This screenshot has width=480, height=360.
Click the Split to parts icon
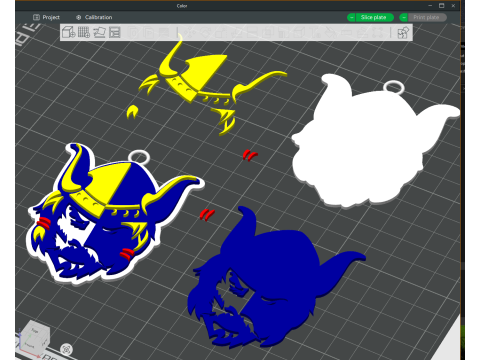[x=148, y=32]
